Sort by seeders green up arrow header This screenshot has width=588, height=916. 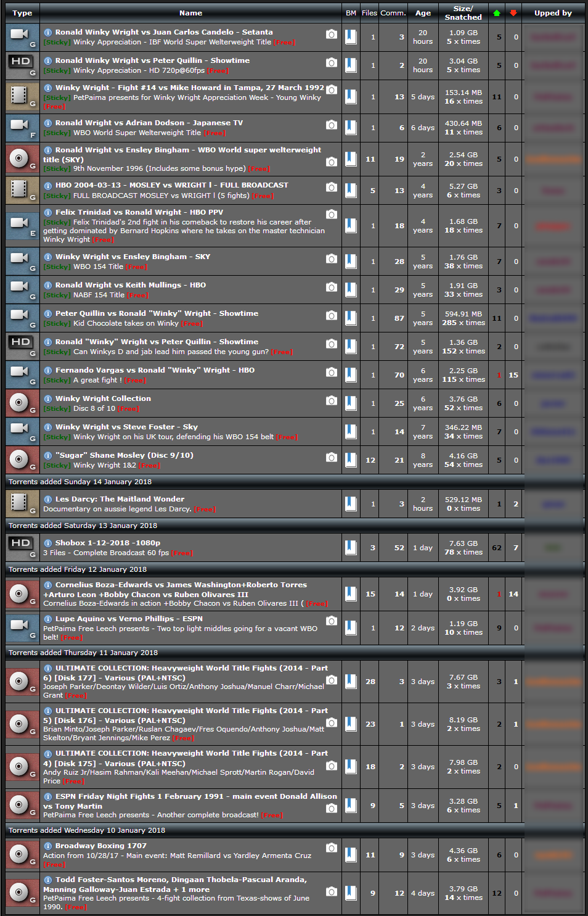497,13
